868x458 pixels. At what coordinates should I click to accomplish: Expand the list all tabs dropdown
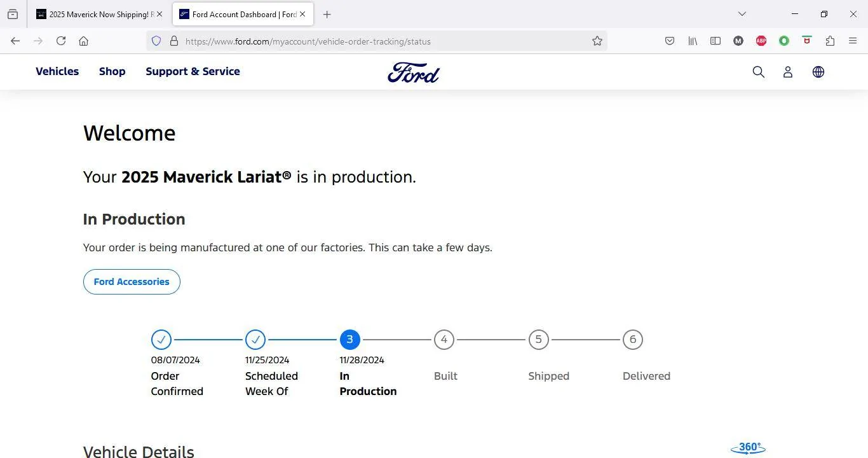point(742,14)
